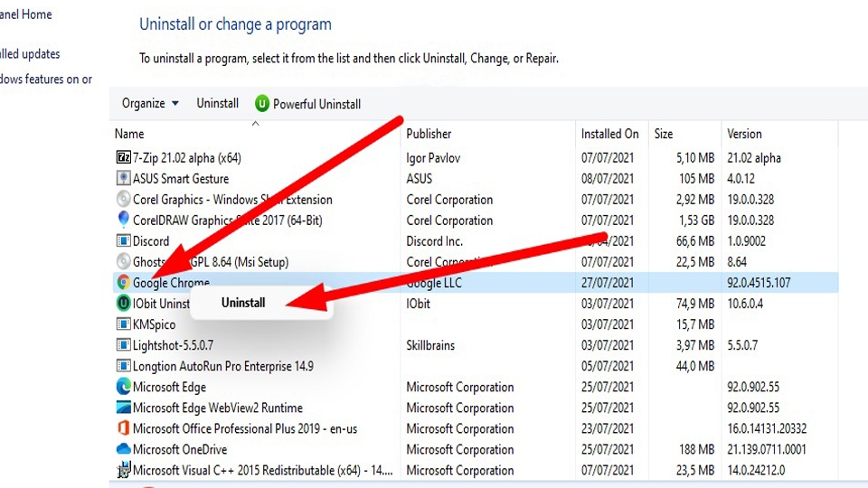Click the KMSpico program icon

tap(123, 324)
